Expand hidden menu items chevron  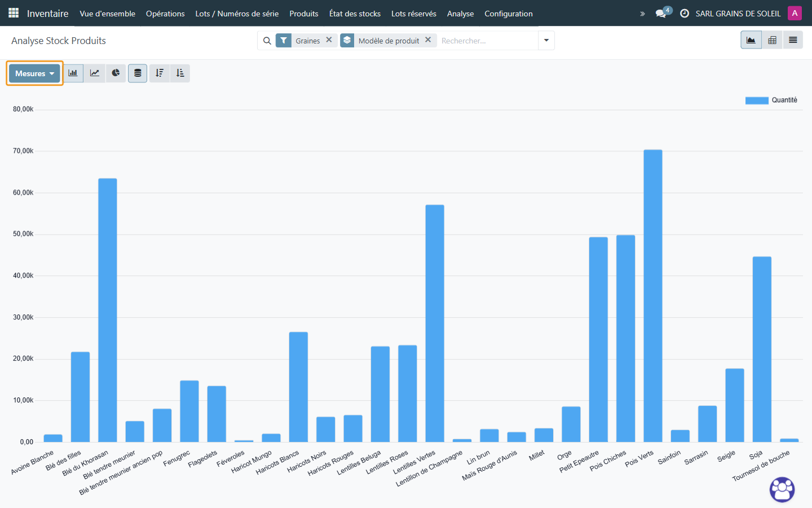tap(642, 14)
